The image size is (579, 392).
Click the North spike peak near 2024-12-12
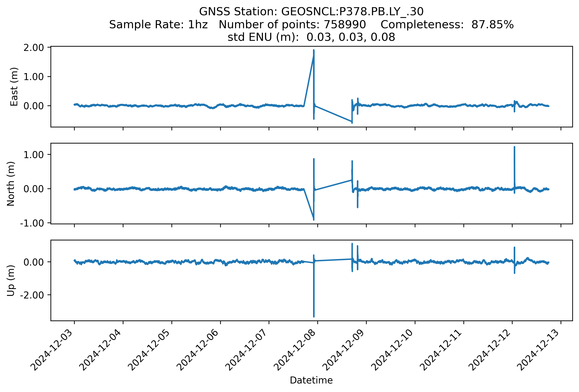coord(514,147)
